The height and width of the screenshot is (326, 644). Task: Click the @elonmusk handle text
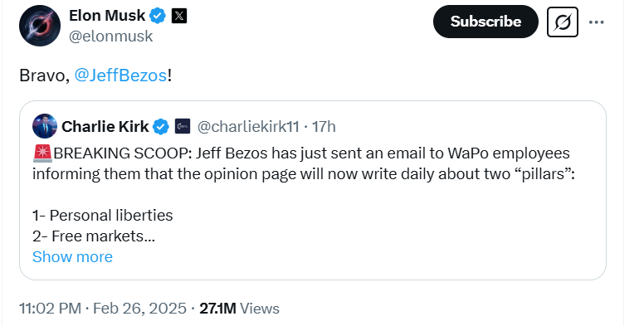click(110, 36)
